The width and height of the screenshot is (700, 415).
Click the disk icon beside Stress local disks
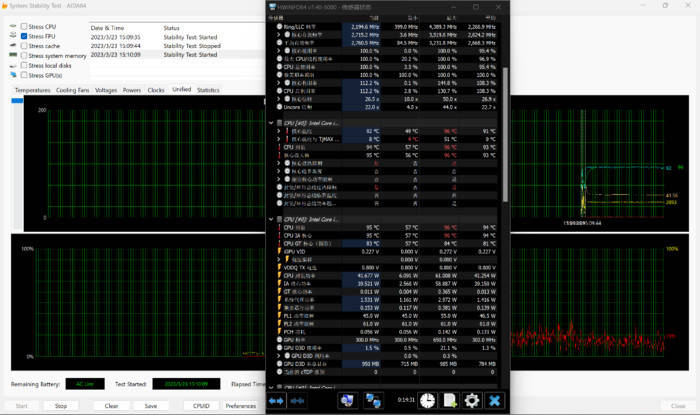pos(13,66)
